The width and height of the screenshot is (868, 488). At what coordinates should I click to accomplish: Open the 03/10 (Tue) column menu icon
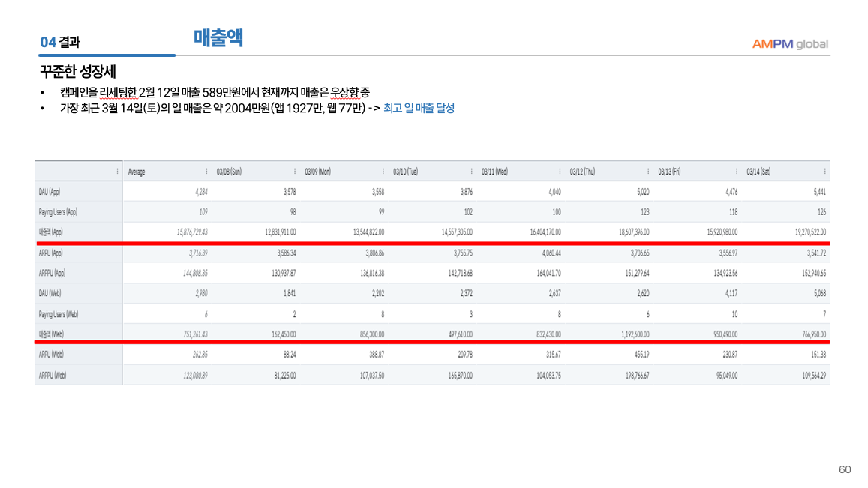coord(472,172)
